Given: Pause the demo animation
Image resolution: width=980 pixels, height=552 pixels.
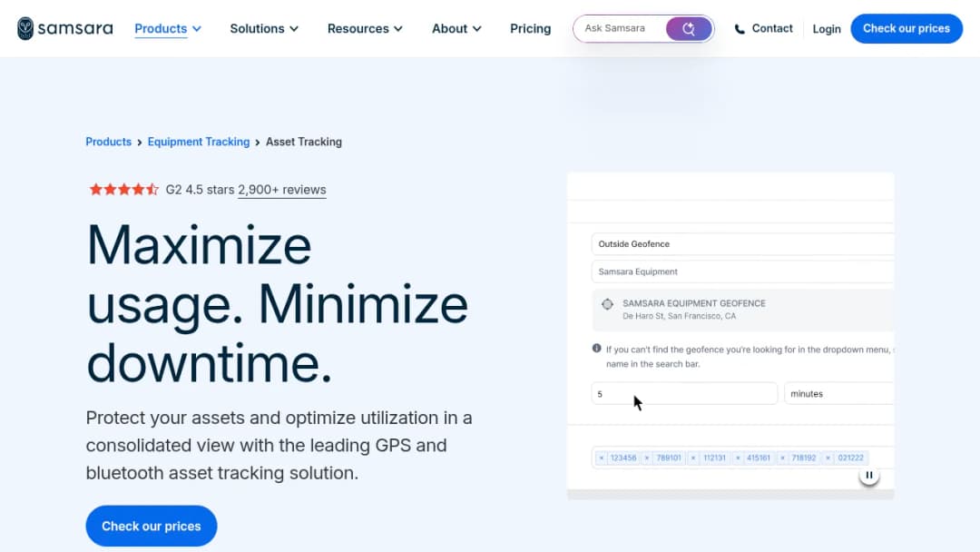Looking at the screenshot, I should pyautogui.click(x=868, y=475).
